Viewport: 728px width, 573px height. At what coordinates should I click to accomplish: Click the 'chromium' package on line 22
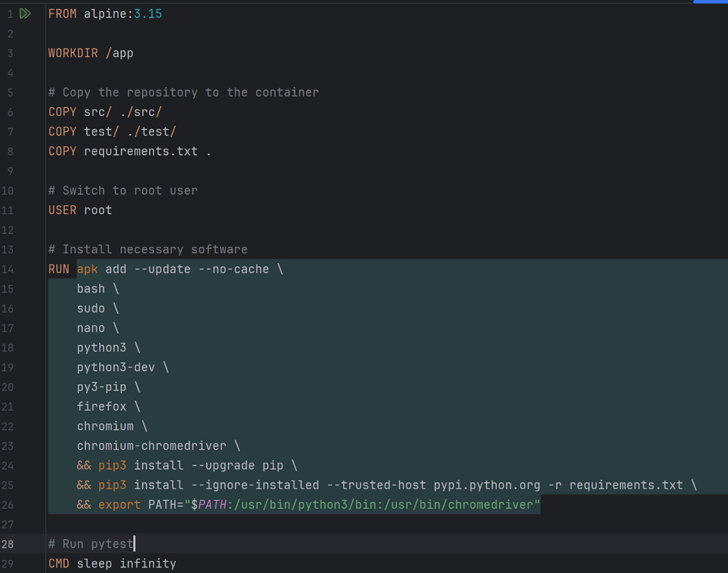105,426
